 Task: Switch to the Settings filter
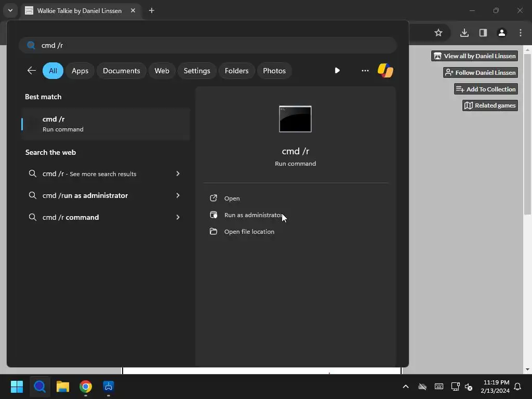pos(197,71)
